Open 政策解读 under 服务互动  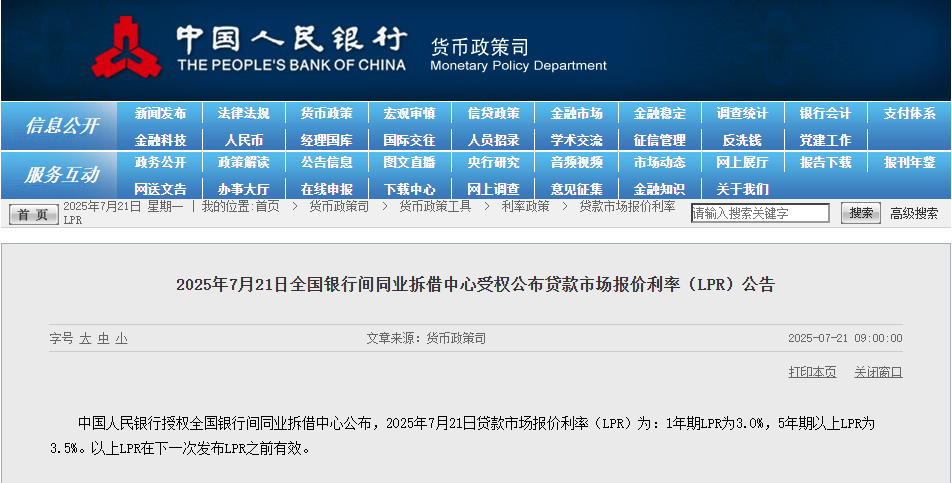243,163
